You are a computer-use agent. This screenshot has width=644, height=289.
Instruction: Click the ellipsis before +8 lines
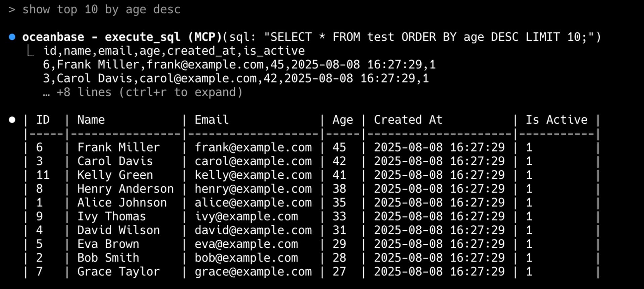click(46, 94)
